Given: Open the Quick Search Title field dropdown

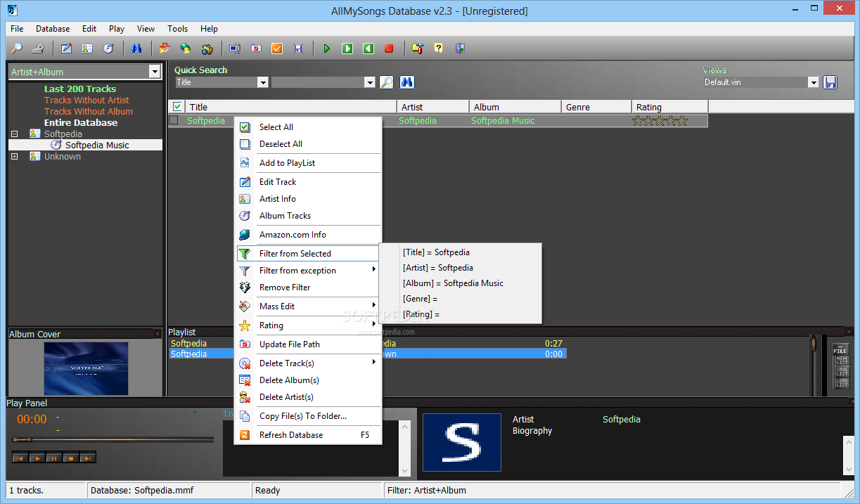Looking at the screenshot, I should 263,82.
